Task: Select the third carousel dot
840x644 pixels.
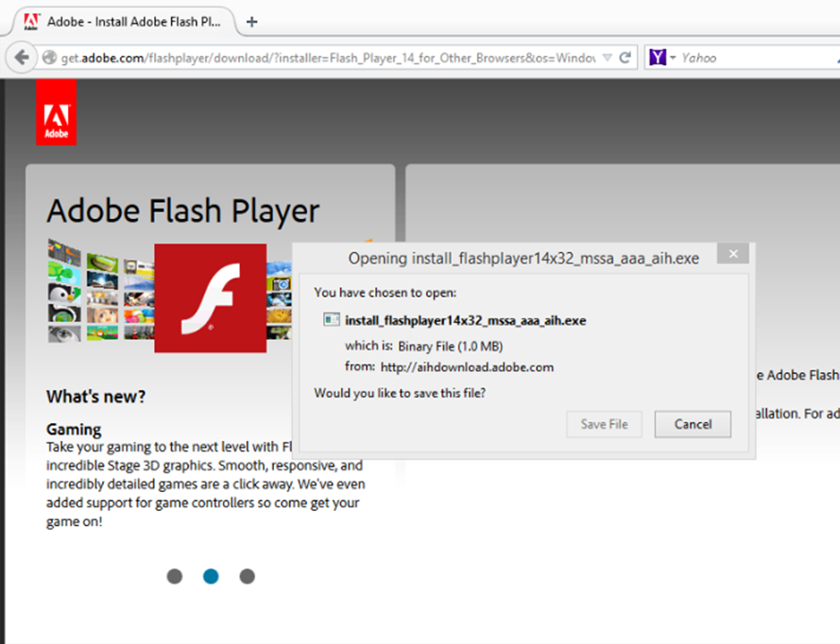Action: point(247,577)
